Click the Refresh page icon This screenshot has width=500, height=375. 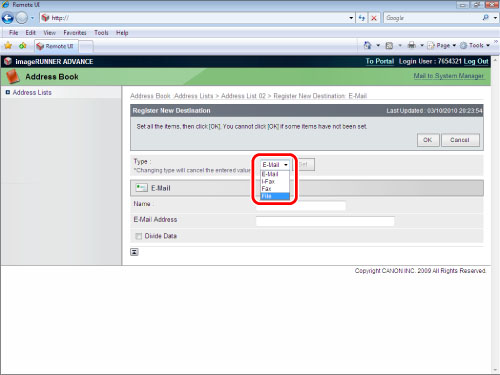click(362, 18)
